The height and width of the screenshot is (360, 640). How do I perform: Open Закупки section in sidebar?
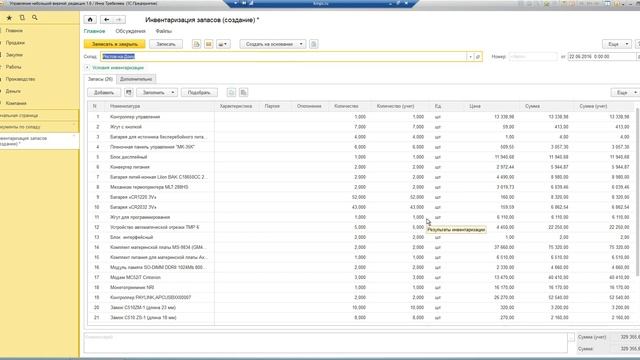click(x=14, y=55)
